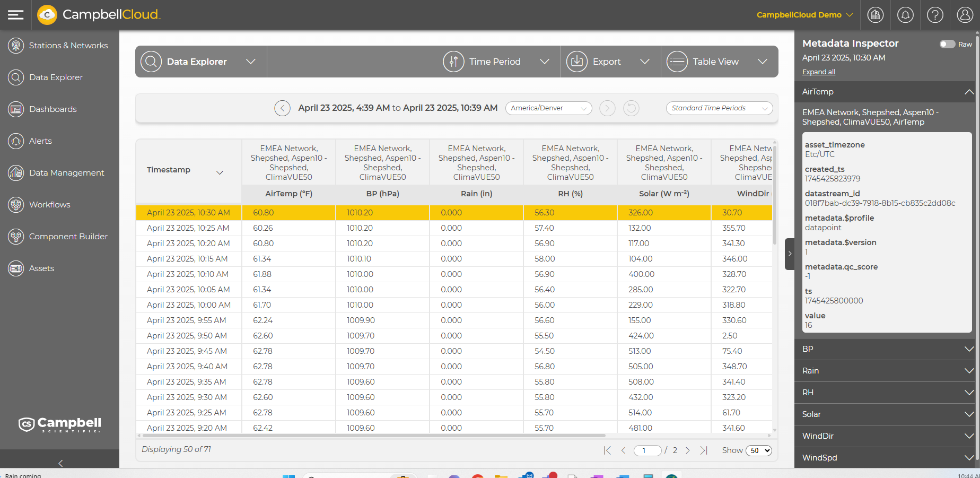Click the Time Period sliders icon
This screenshot has height=478, width=980.
[x=453, y=62]
